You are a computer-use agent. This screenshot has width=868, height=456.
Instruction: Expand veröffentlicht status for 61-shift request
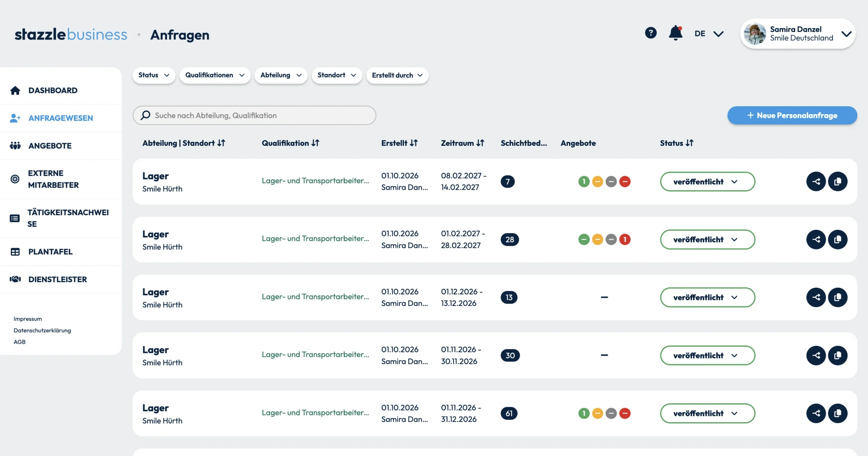[707, 413]
